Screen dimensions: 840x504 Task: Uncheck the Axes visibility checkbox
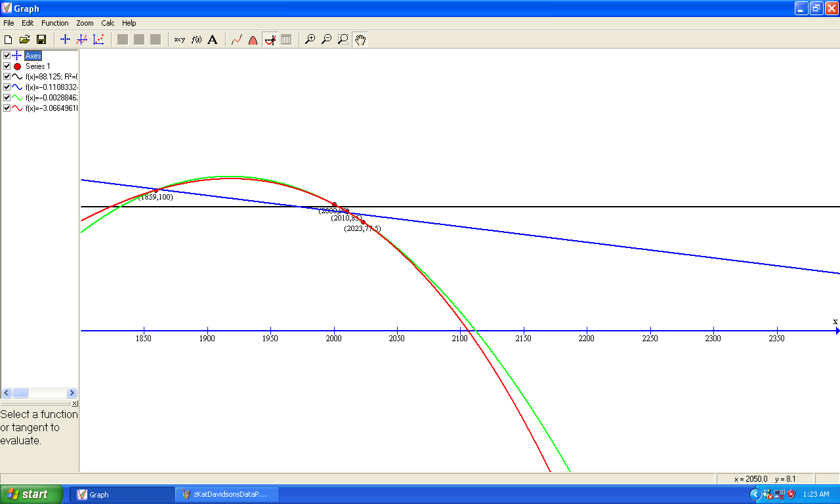click(x=7, y=56)
